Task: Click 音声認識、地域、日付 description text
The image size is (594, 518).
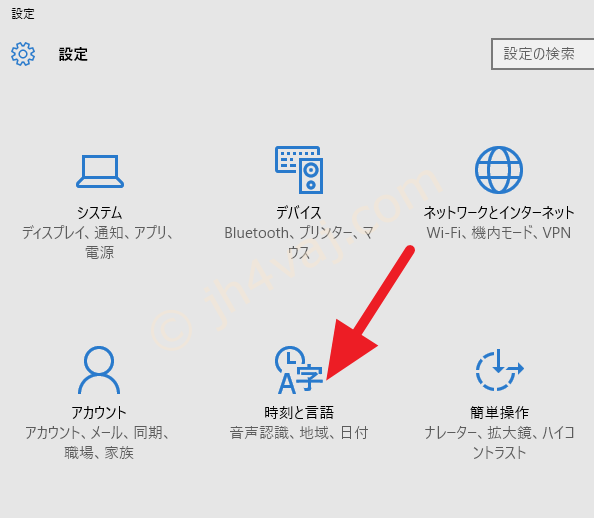Action: [x=299, y=432]
